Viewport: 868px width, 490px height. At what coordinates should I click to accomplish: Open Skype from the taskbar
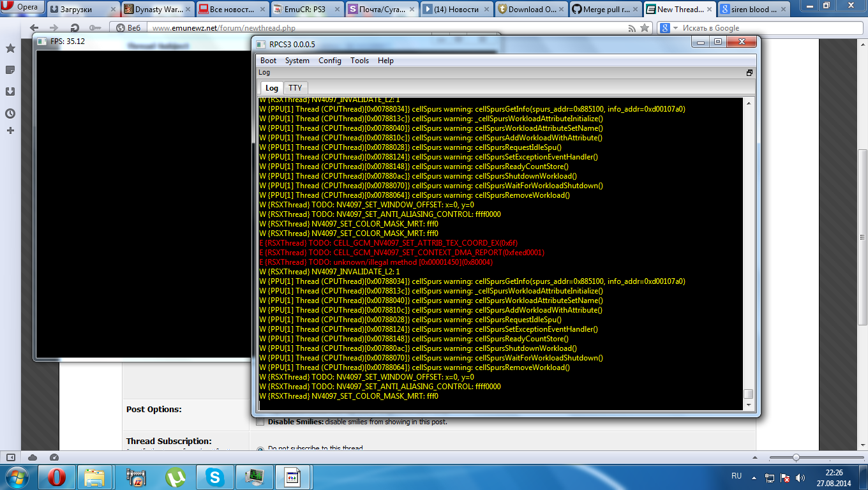pos(215,477)
